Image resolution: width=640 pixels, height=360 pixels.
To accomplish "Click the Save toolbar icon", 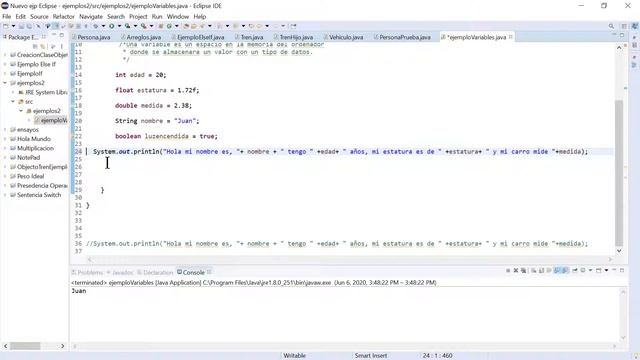I will (x=21, y=26).
